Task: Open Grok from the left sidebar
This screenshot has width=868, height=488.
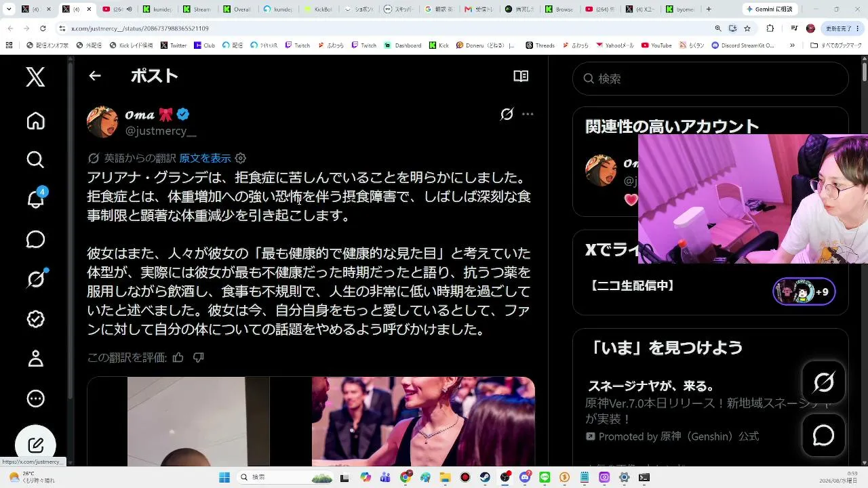Action: [35, 279]
